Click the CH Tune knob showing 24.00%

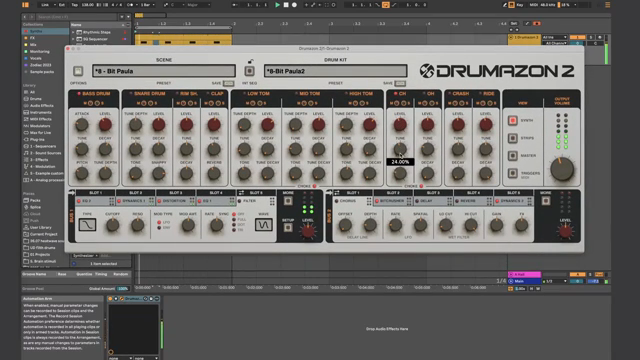400,149
